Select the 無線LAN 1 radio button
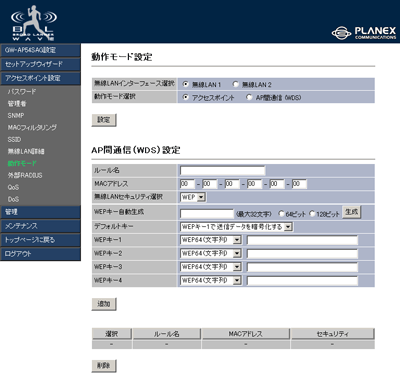Screen dimensions: 400x380 (x=186, y=84)
